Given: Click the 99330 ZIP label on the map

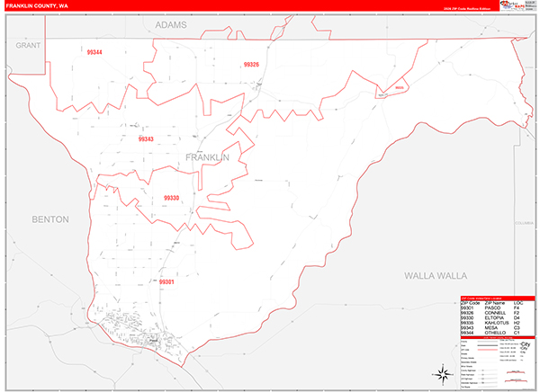Looking at the screenshot, I should point(171,198).
